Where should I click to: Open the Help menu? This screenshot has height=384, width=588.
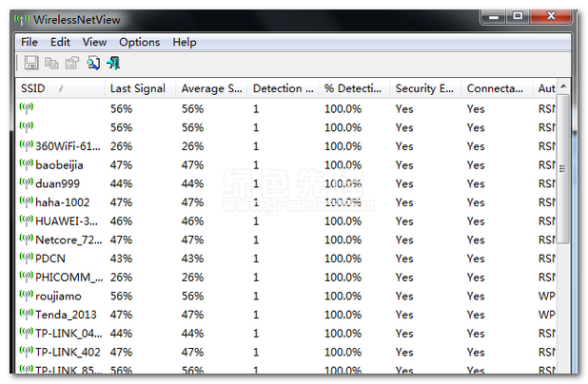185,42
